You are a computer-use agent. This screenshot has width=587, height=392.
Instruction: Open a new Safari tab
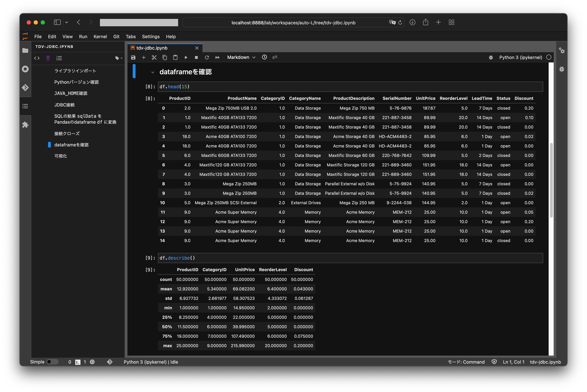pyautogui.click(x=438, y=22)
